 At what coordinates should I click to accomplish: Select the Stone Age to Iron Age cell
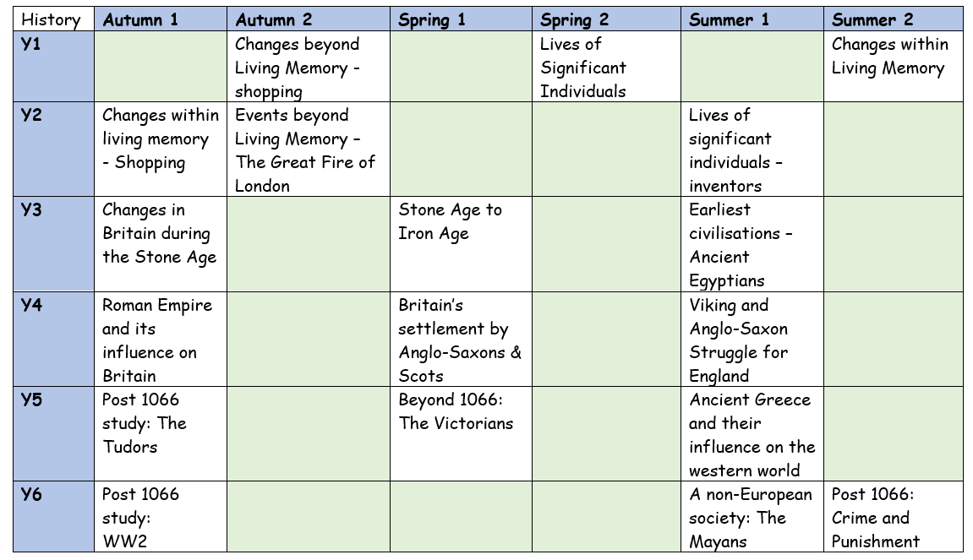tap(461, 244)
